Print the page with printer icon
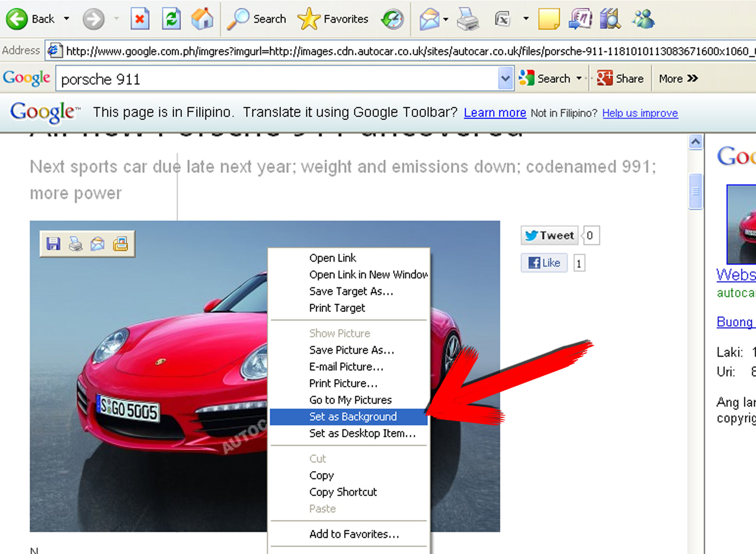Viewport: 756px width, 554px height. pyautogui.click(x=468, y=19)
